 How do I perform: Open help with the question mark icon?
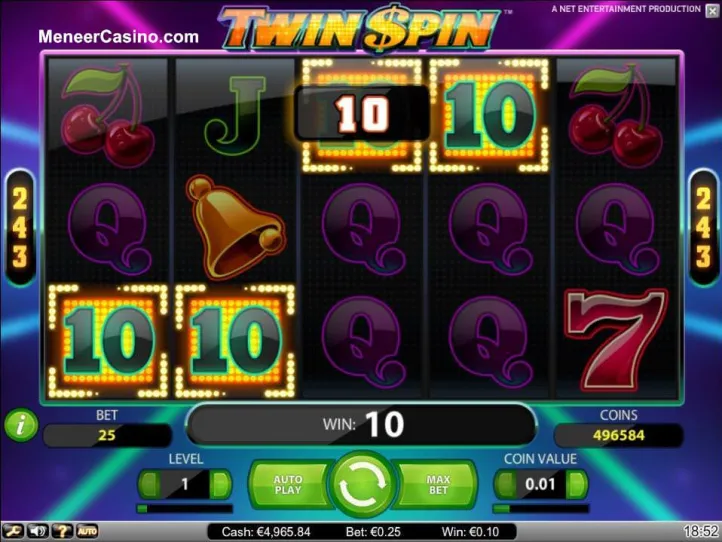(62, 532)
